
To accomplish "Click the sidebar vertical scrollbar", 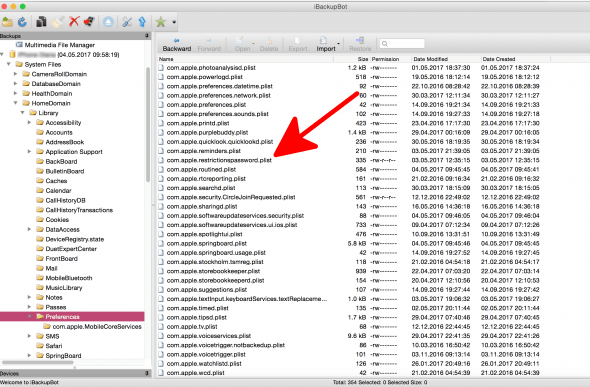I will pyautogui.click(x=148, y=124).
